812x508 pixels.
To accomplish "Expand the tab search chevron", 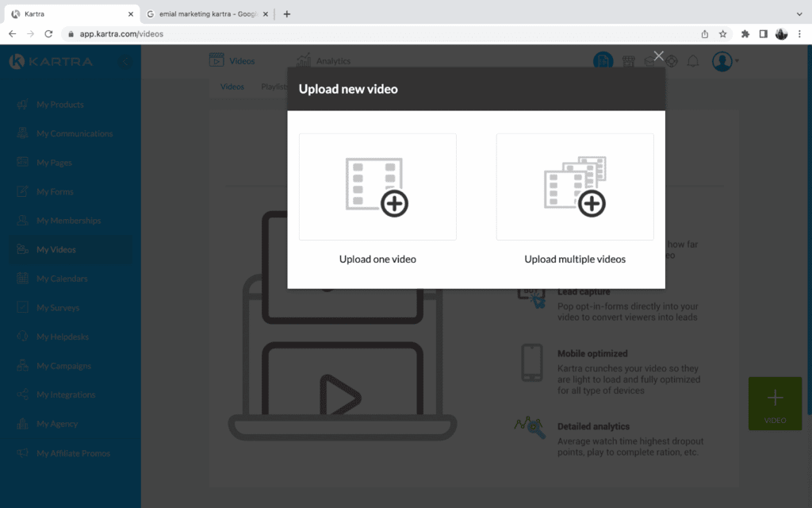I will pyautogui.click(x=799, y=14).
